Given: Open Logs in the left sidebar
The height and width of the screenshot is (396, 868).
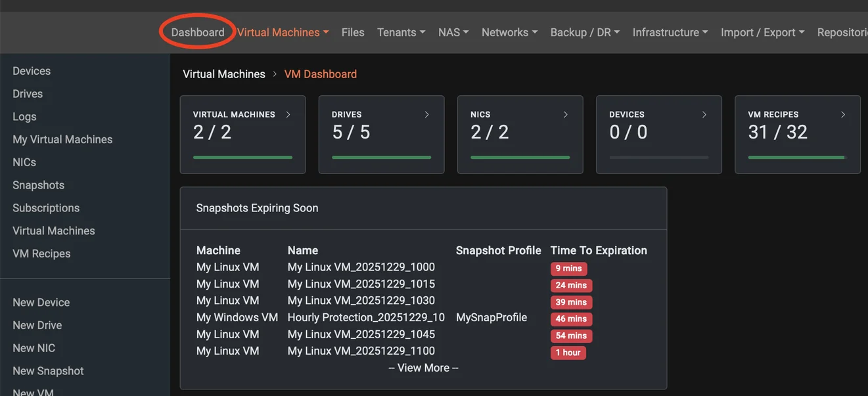Looking at the screenshot, I should pyautogui.click(x=24, y=117).
